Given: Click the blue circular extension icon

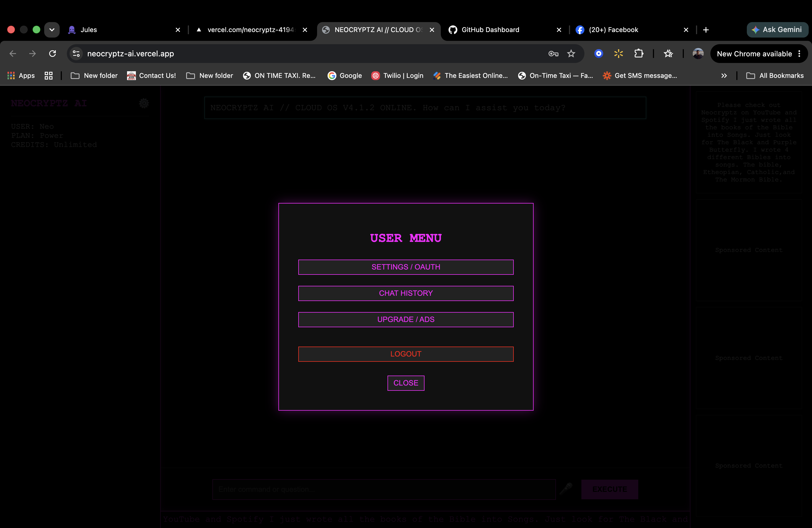Looking at the screenshot, I should (599, 54).
